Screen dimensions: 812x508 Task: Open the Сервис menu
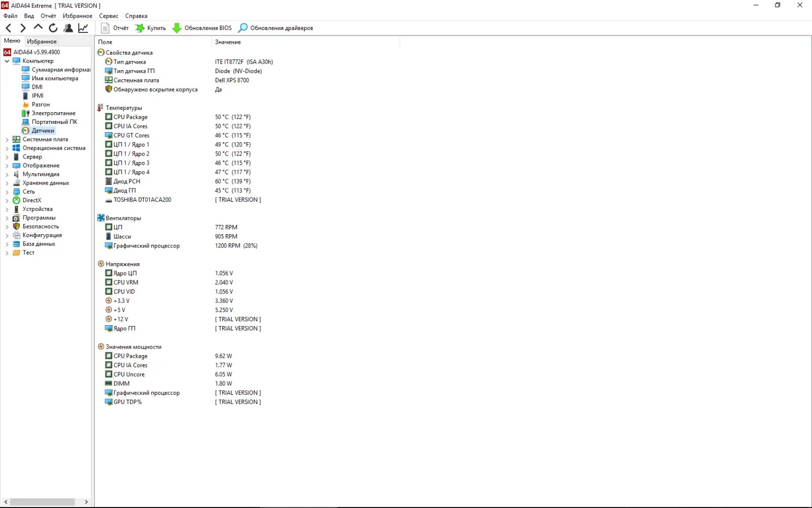click(109, 16)
